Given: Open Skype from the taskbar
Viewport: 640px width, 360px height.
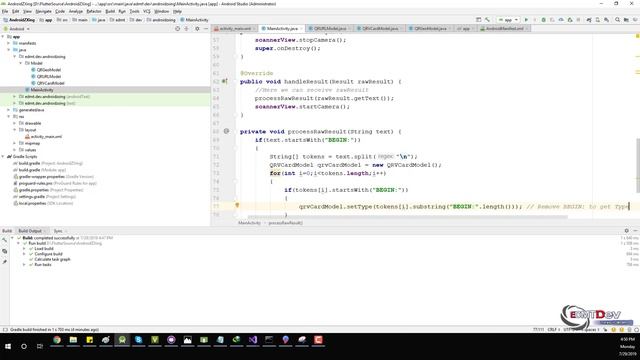Looking at the screenshot, I should (138, 340).
